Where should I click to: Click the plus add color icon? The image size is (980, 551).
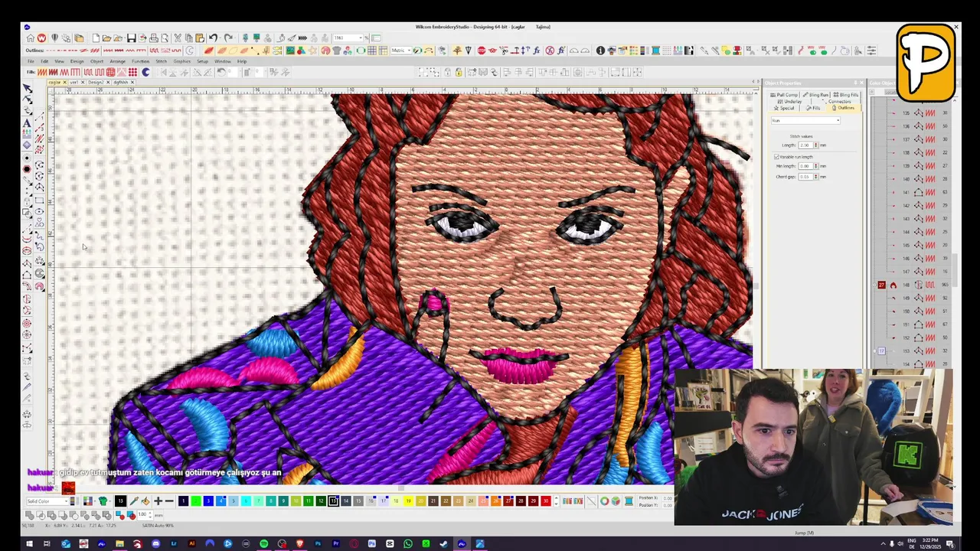point(158,501)
